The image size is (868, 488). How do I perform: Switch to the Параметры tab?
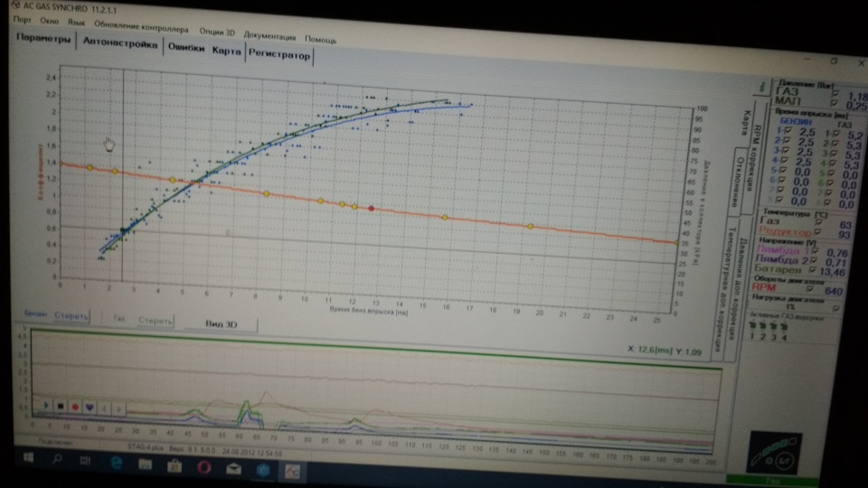(43, 38)
